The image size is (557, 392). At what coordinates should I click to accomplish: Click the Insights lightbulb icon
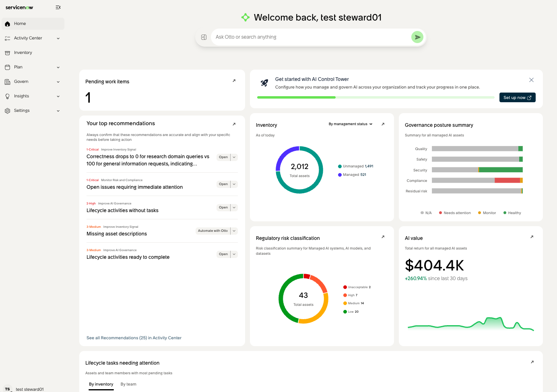pos(7,96)
